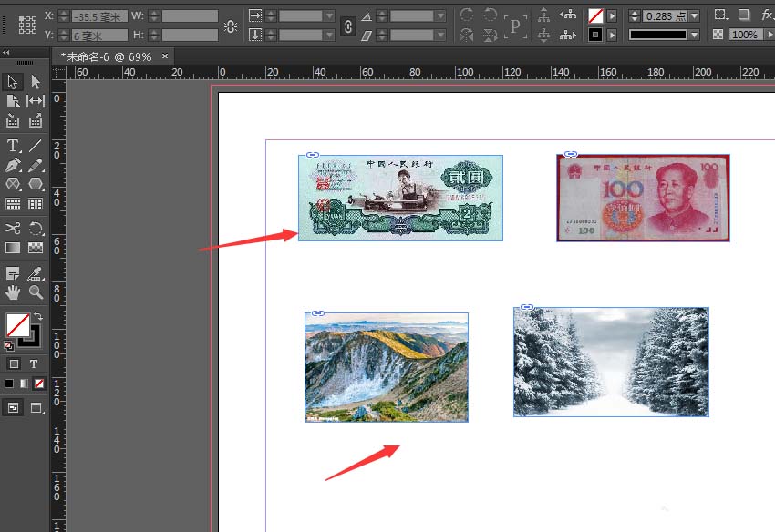This screenshot has height=532, width=775.
Task: Close the 未命名-6 document tab
Action: pyautogui.click(x=165, y=56)
